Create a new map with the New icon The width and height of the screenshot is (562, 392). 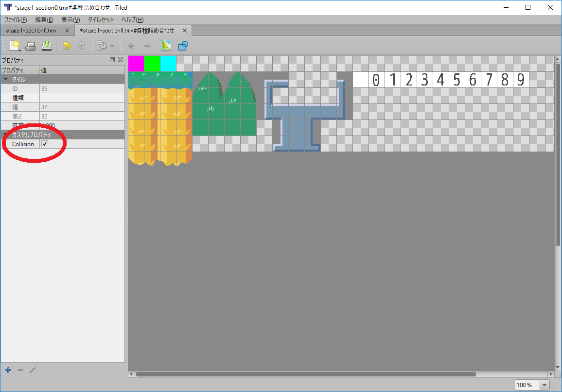15,45
